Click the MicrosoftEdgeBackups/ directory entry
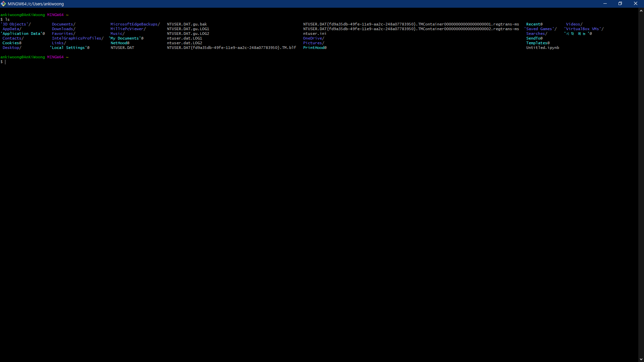This screenshot has width=644, height=362. 135,24
